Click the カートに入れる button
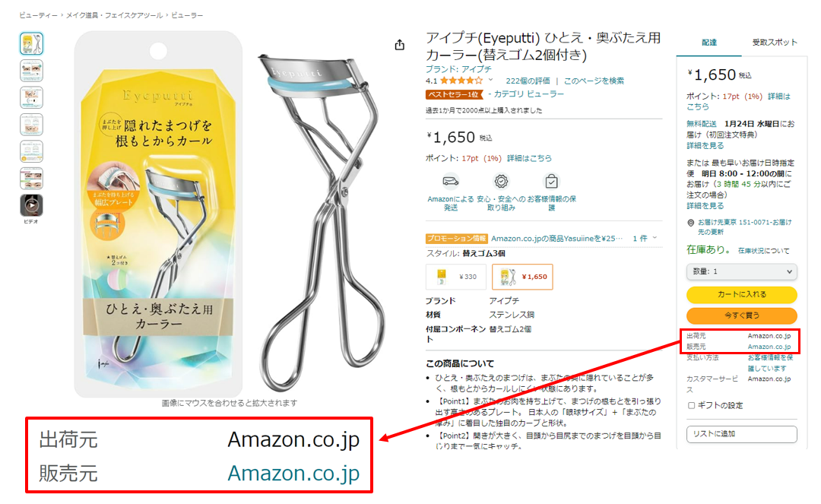 (741, 295)
